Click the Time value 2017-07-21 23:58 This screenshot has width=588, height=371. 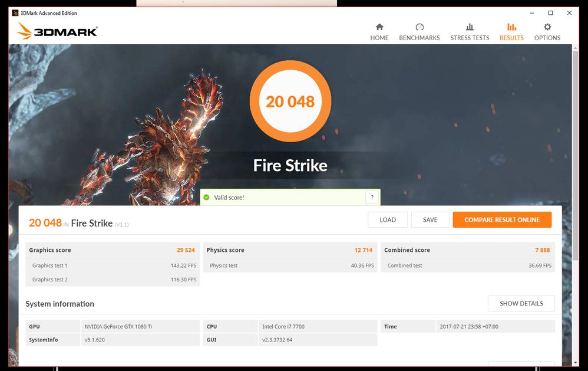pos(469,327)
